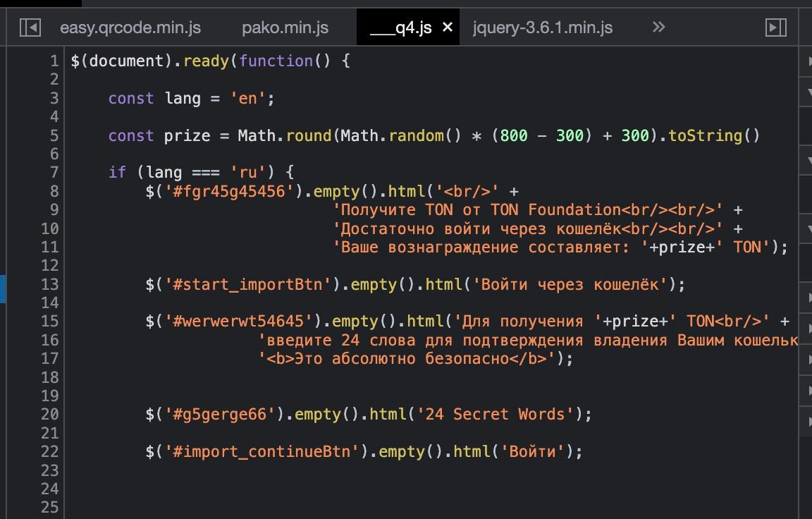
Task: Set a breakpoint on line 1
Action: pos(54,61)
